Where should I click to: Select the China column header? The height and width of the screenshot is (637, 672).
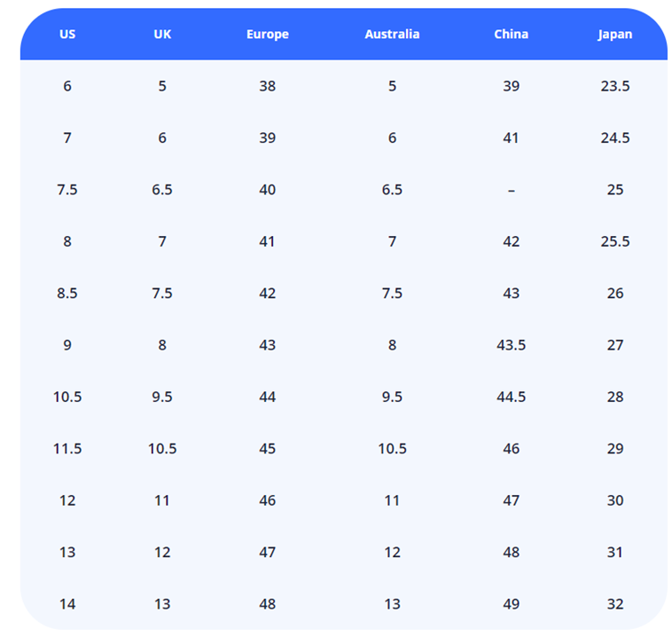(x=512, y=35)
